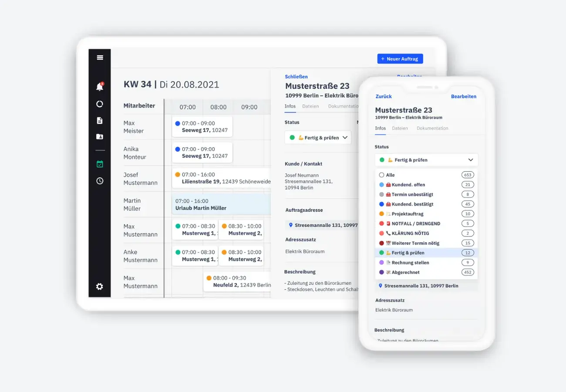Select employee row Anika Monteur
The width and height of the screenshot is (566, 392).
[x=135, y=153]
